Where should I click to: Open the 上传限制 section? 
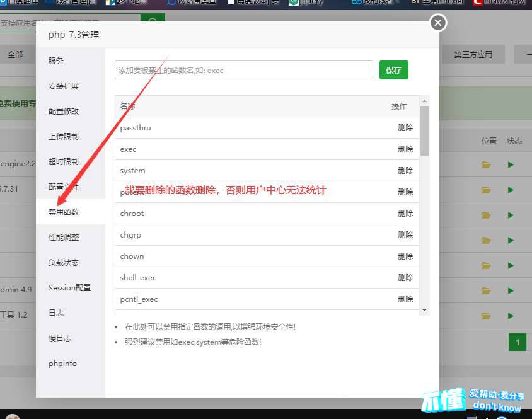tap(64, 136)
